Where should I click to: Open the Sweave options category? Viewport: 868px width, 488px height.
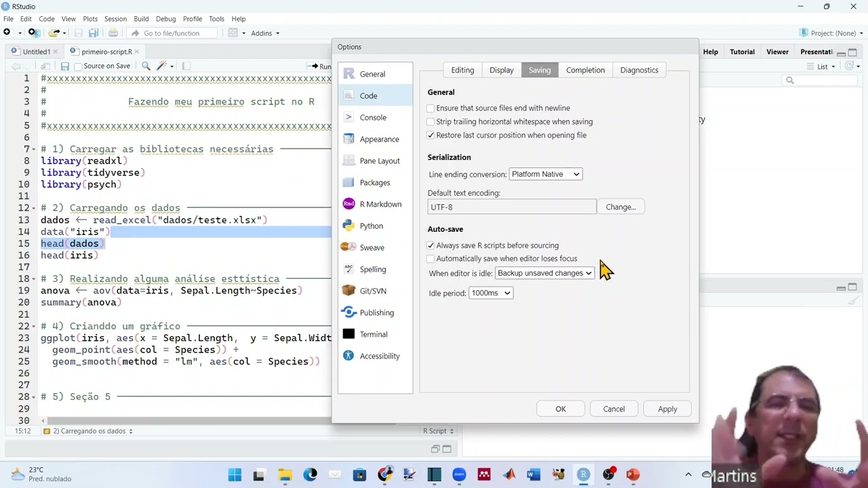(375, 247)
